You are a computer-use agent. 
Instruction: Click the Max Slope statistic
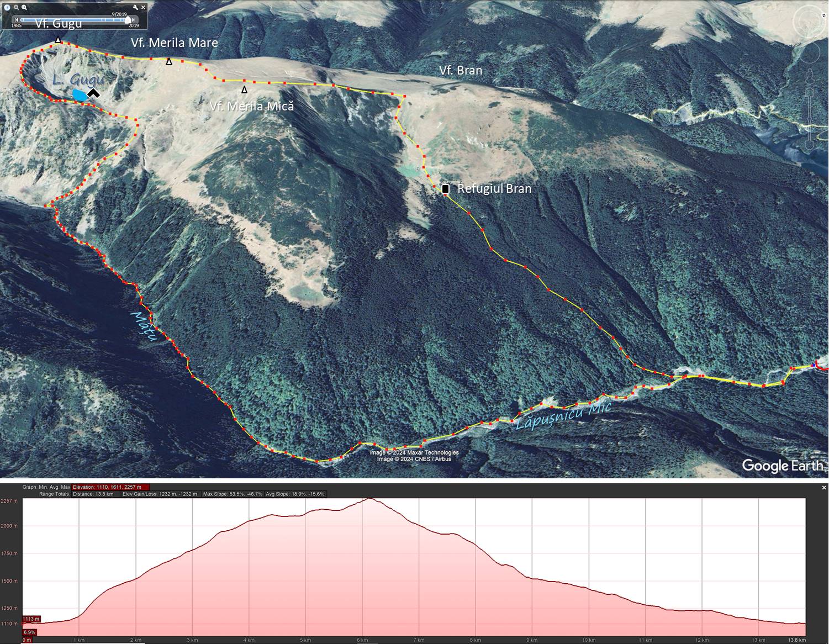233,494
